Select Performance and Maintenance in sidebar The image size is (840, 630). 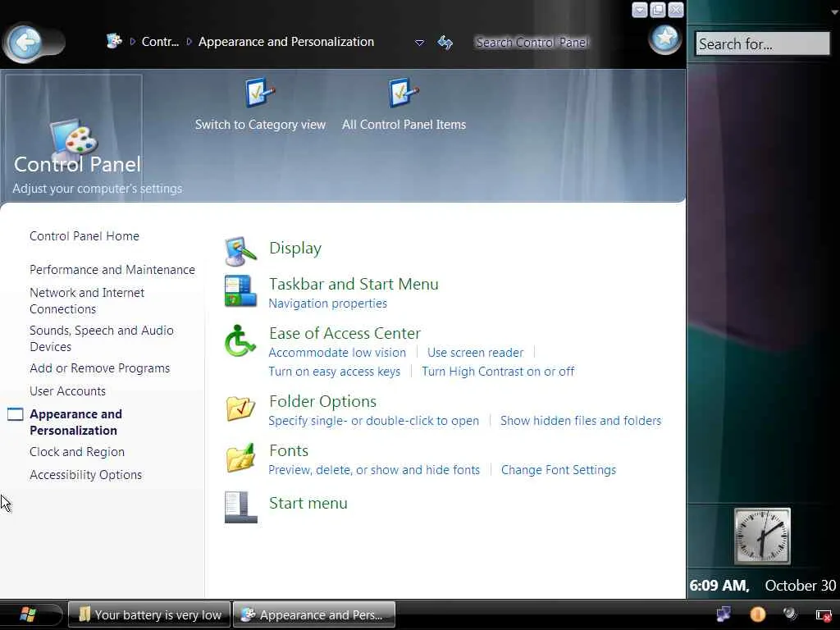click(x=112, y=270)
